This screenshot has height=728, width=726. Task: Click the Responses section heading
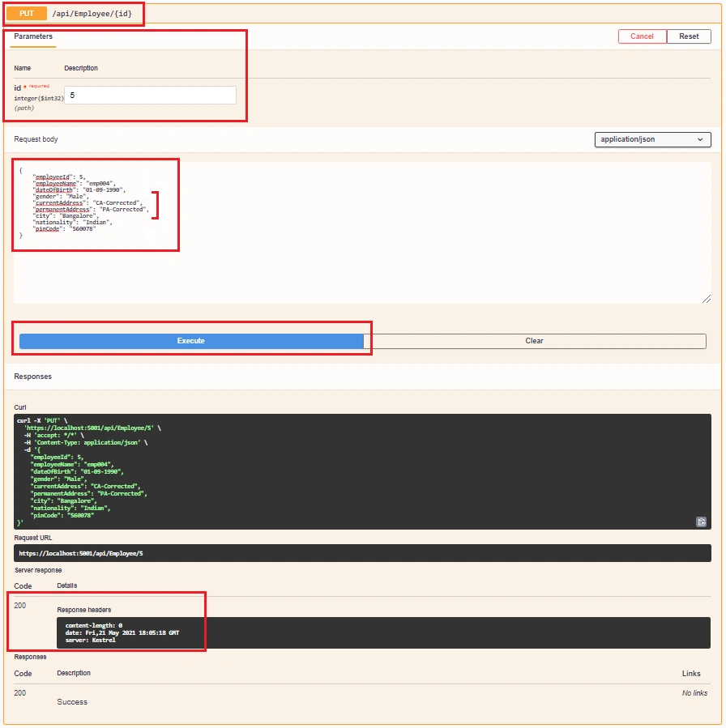tap(32, 376)
